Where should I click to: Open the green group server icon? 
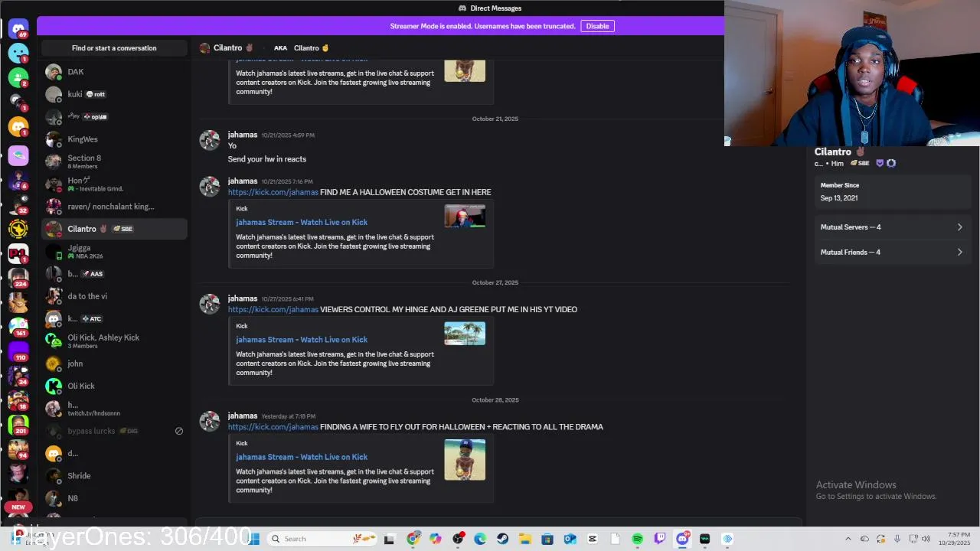[18, 77]
